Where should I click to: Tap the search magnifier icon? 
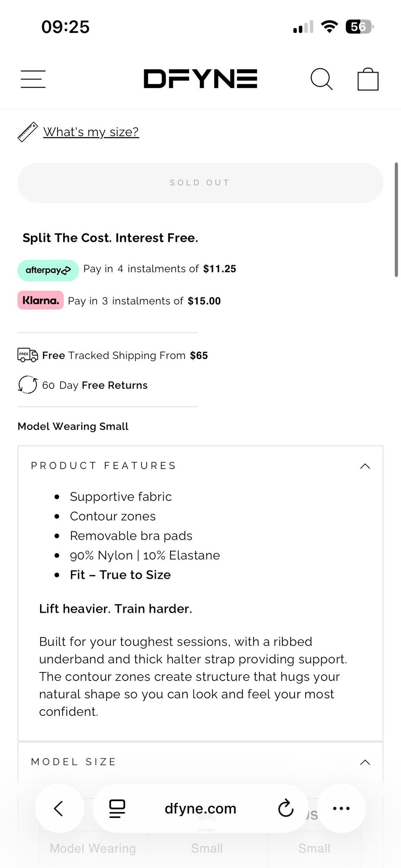[x=322, y=79]
